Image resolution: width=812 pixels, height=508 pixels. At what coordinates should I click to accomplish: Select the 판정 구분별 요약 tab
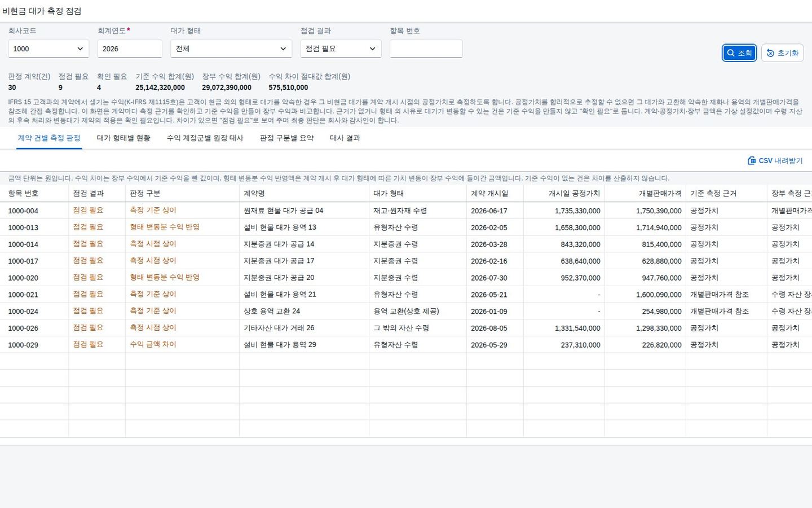tap(286, 138)
